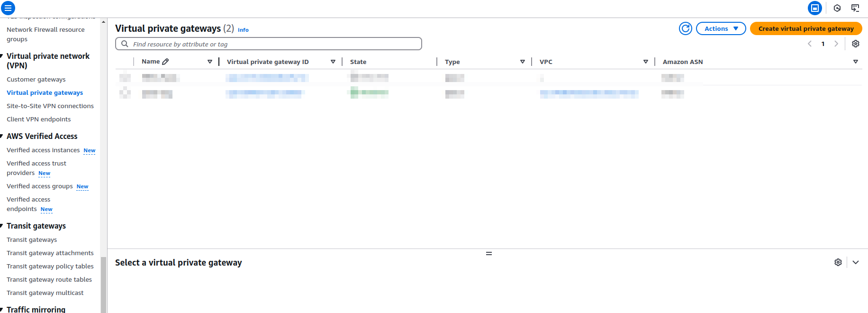Open Transit gateway attachments
The height and width of the screenshot is (313, 868).
tap(50, 253)
